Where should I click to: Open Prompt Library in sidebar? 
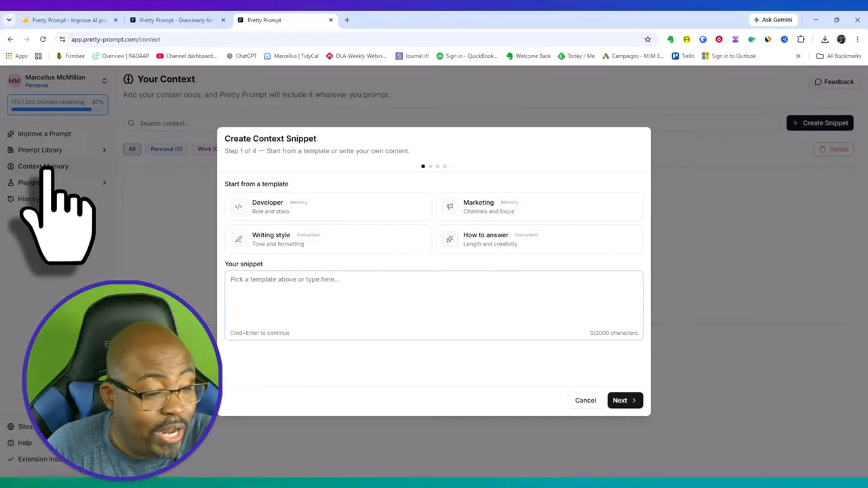(40, 150)
